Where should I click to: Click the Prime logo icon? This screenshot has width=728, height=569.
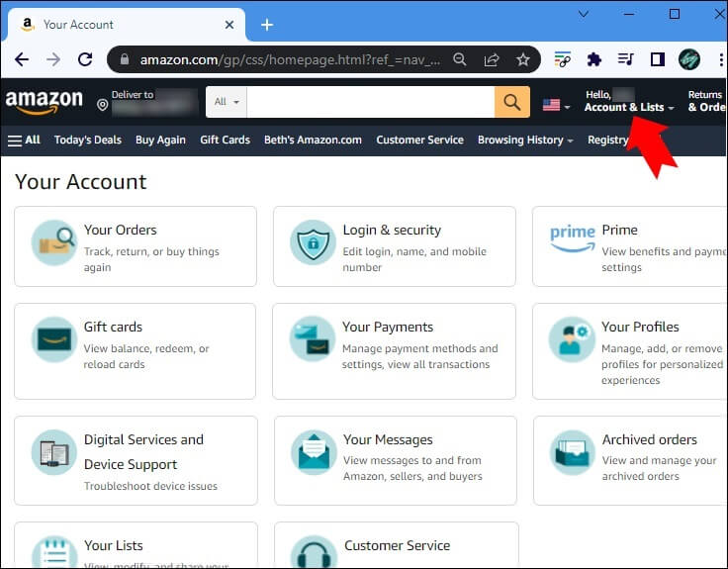click(x=573, y=237)
